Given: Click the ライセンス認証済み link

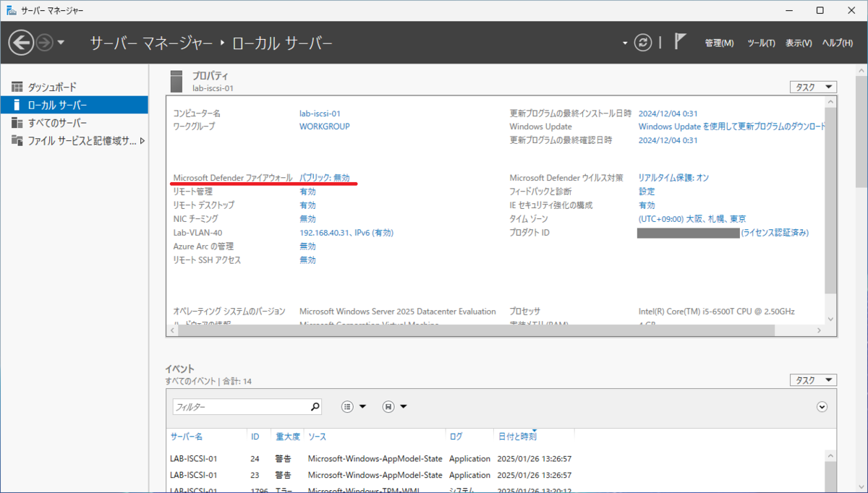Looking at the screenshot, I should [775, 233].
